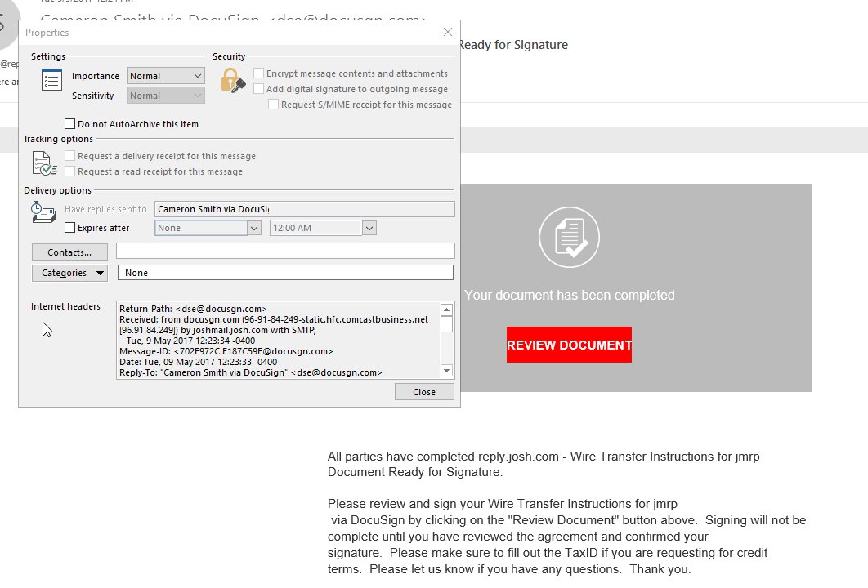Enable Do not AutoArchive this item

point(69,124)
